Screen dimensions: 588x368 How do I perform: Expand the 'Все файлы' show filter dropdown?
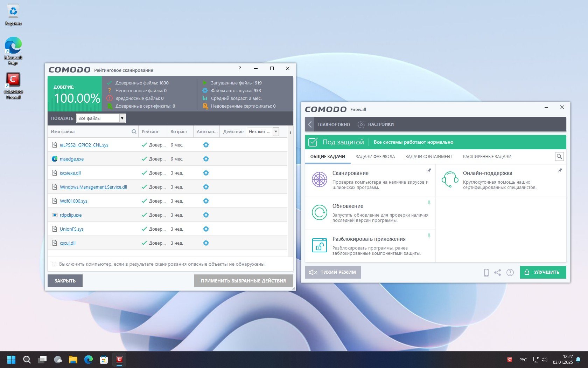[x=122, y=118]
